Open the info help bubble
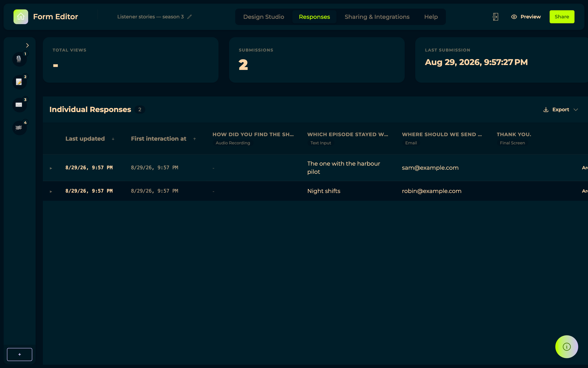This screenshot has width=588, height=368. [x=567, y=347]
